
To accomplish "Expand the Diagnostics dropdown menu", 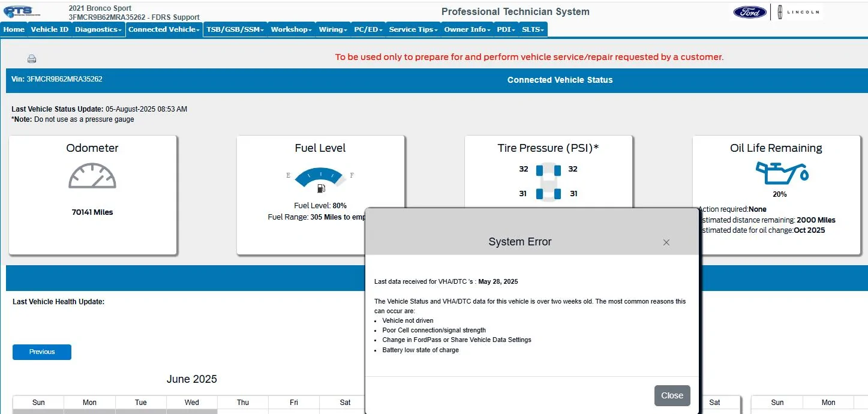I will click(x=98, y=29).
